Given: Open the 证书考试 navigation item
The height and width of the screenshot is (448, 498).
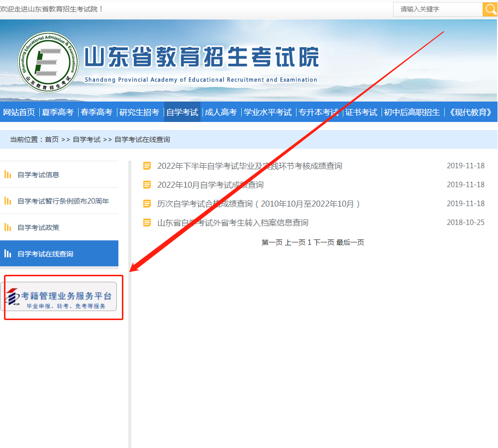Looking at the screenshot, I should click(x=362, y=112).
